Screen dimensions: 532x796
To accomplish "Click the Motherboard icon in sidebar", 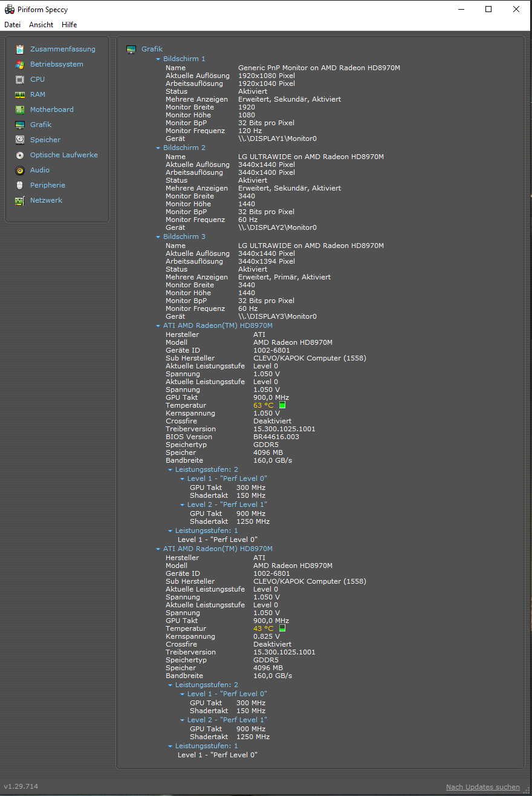I will coord(20,109).
